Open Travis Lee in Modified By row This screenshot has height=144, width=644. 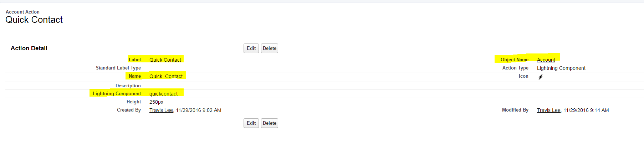pyautogui.click(x=548, y=110)
